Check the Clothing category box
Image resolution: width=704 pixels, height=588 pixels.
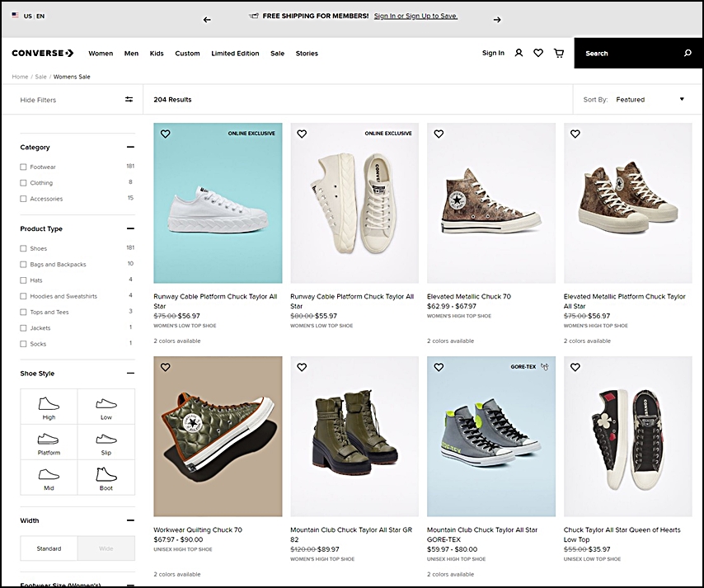[x=23, y=183]
